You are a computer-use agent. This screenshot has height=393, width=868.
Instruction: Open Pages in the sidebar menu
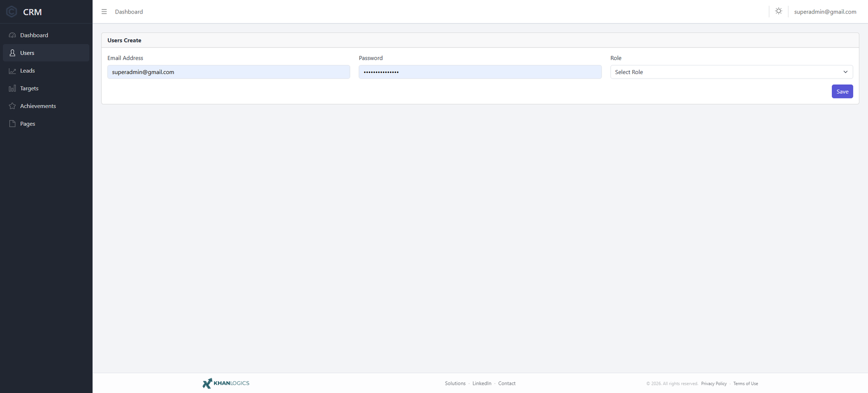click(x=46, y=124)
